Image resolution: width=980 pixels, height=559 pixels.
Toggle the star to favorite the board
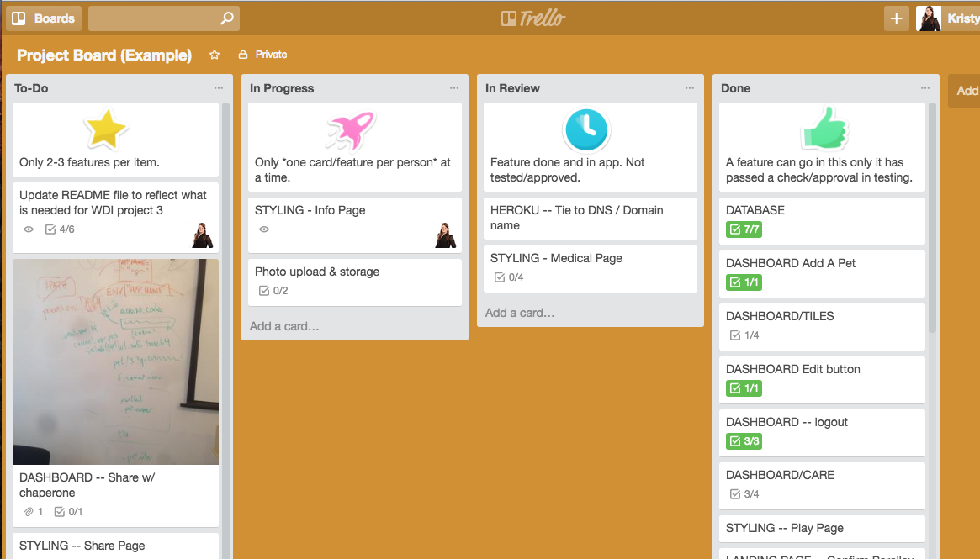pyautogui.click(x=215, y=55)
